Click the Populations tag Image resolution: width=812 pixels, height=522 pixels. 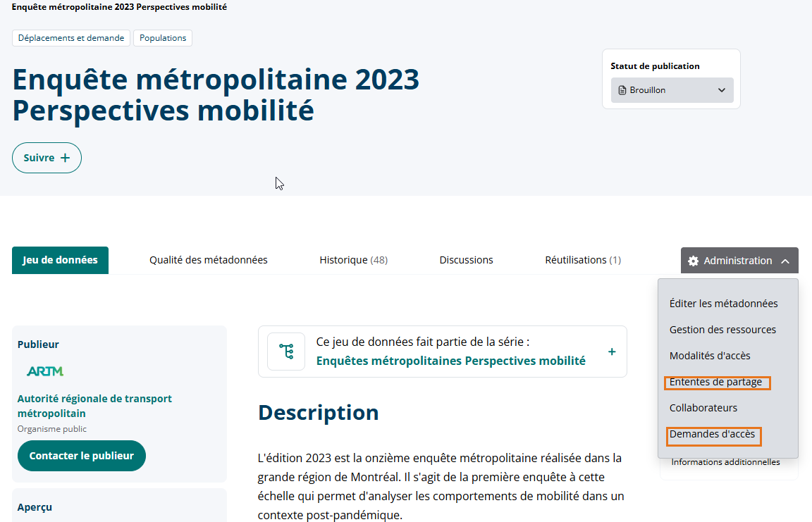pyautogui.click(x=163, y=38)
